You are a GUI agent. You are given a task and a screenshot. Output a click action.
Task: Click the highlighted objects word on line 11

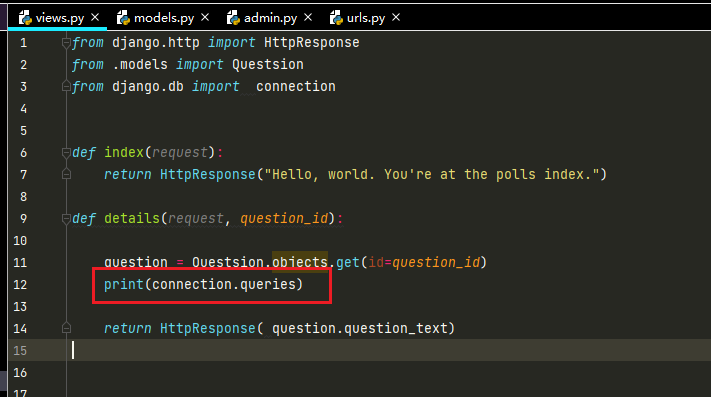point(300,262)
